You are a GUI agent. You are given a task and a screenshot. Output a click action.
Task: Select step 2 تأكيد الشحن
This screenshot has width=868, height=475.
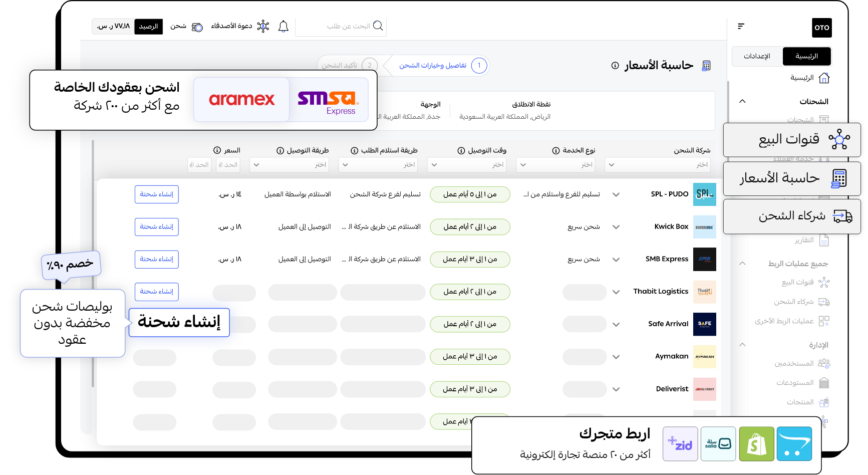point(349,66)
